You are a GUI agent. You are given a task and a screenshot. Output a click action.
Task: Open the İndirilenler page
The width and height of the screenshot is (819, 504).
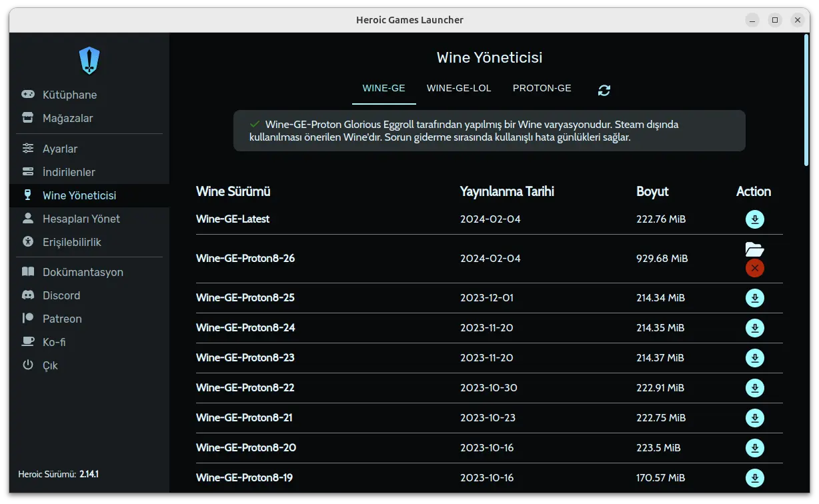(x=89, y=172)
